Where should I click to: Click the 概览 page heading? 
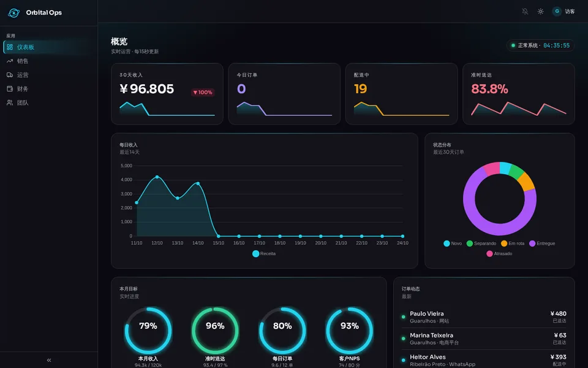119,41
